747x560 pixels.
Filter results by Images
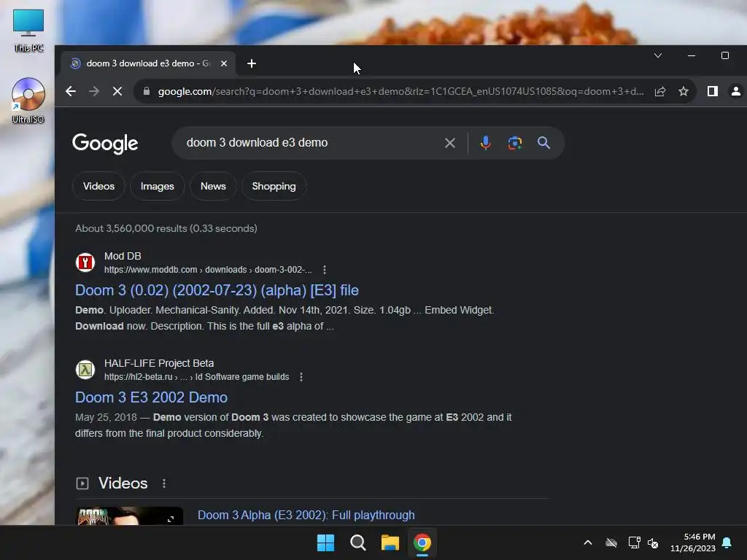158,186
